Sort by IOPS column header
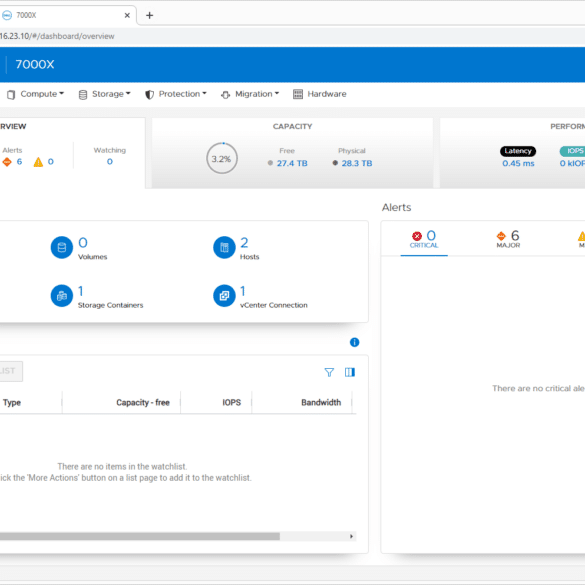The image size is (585, 585). (232, 403)
